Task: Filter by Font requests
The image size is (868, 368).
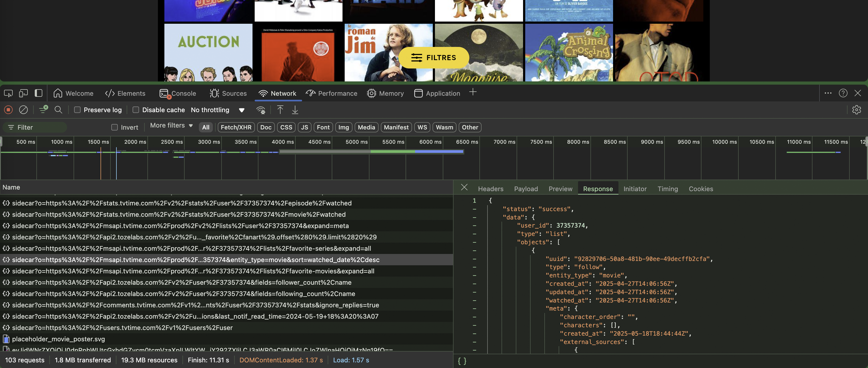Action: (x=323, y=127)
